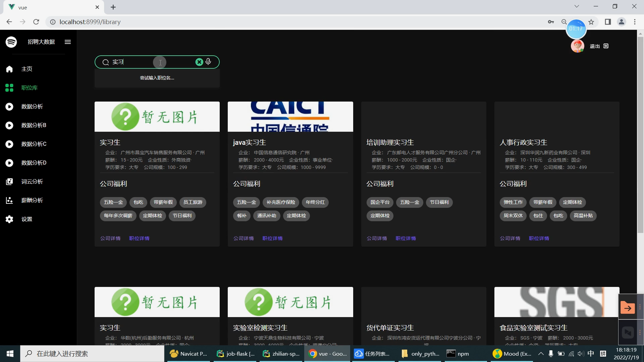Click the microphone icon in the search bar
Image resolution: width=644 pixels, height=362 pixels.
pyautogui.click(x=208, y=62)
